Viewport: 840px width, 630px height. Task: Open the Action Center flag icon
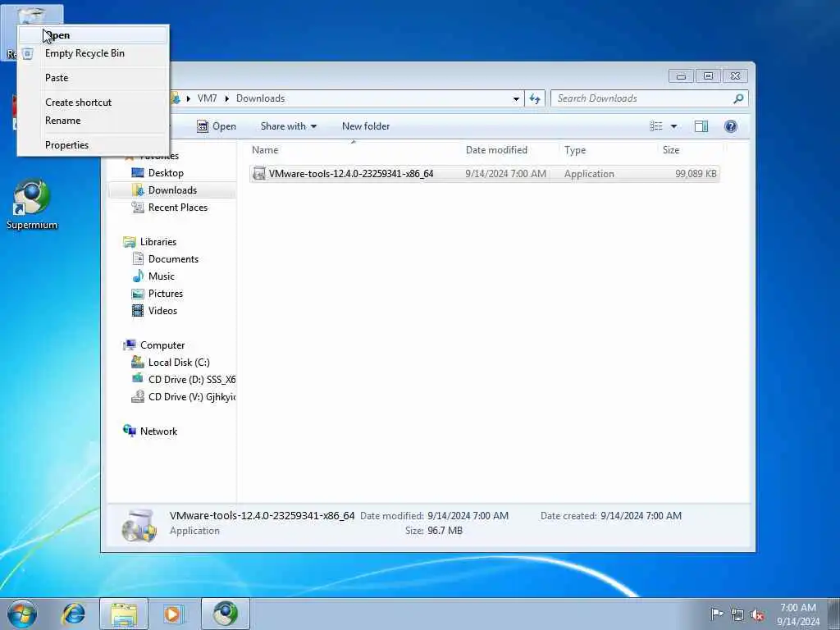(716, 614)
